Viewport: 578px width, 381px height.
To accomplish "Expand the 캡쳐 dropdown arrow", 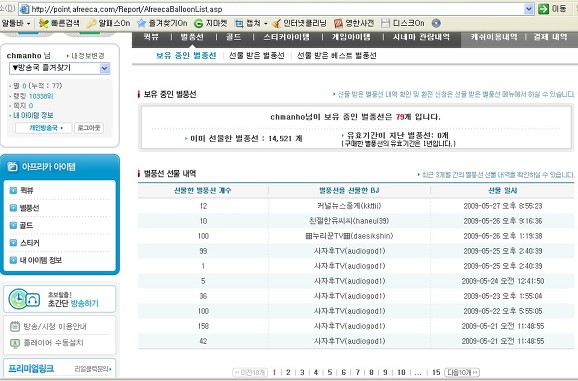I will click(265, 24).
